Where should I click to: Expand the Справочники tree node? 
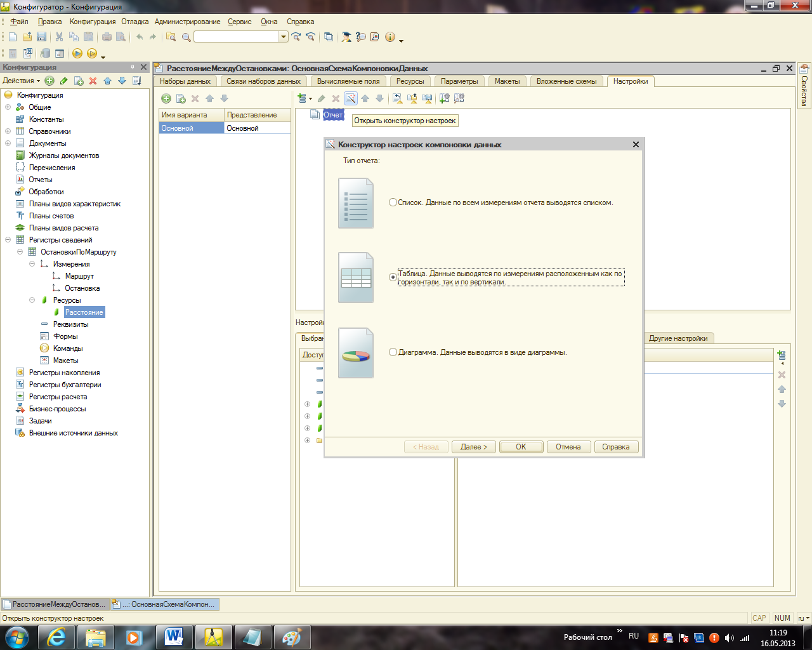(x=8, y=131)
